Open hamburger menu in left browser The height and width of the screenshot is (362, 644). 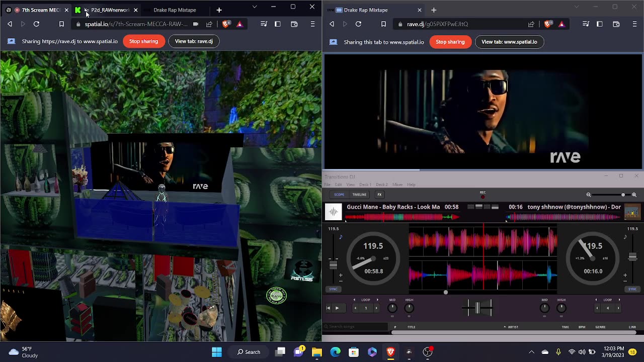click(x=312, y=24)
